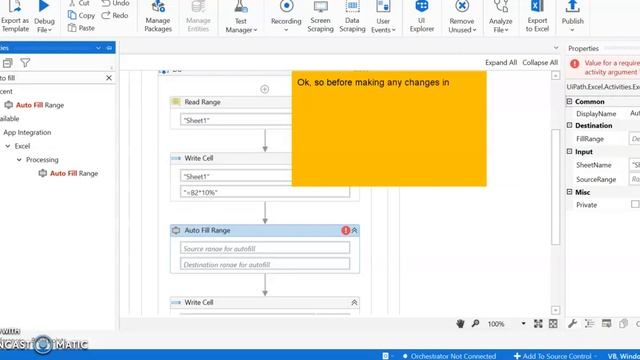The width and height of the screenshot is (640, 360).
Task: Click Destination range for autofill field
Action: pos(265,264)
